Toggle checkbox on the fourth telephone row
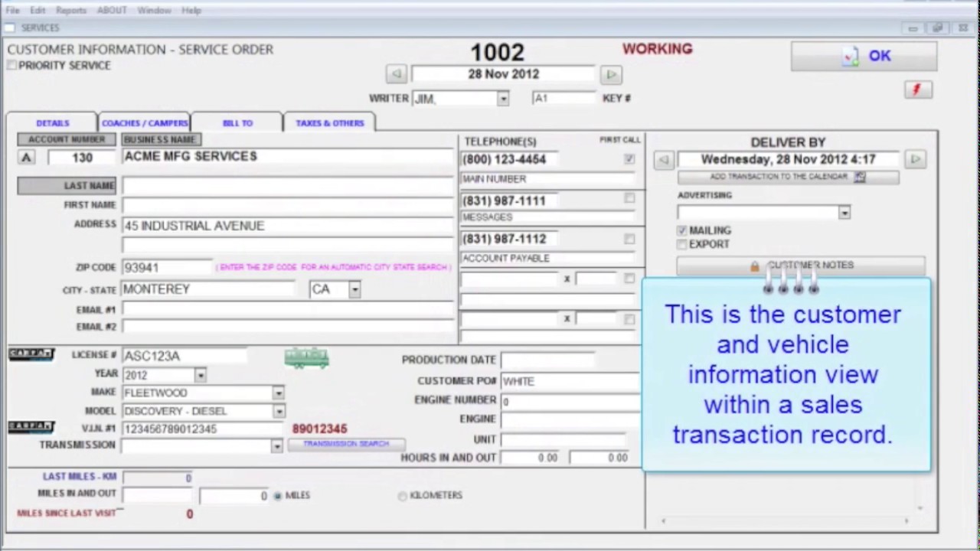This screenshot has width=980, height=551. tap(629, 279)
